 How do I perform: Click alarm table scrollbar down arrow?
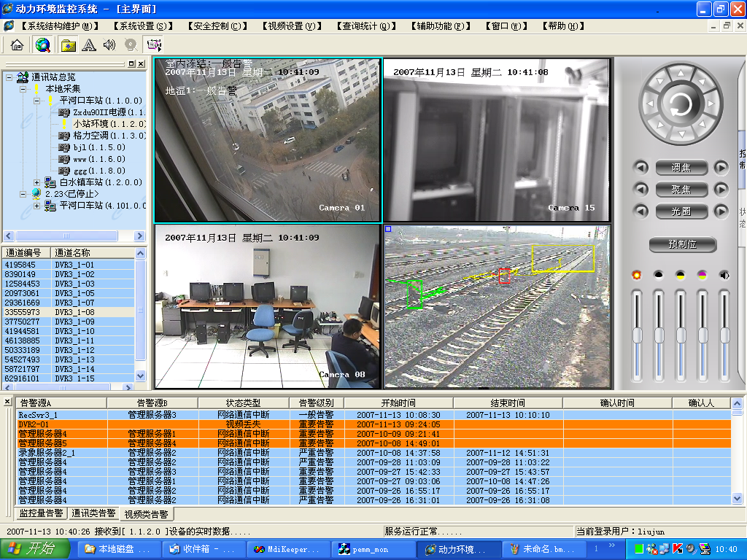point(737,499)
